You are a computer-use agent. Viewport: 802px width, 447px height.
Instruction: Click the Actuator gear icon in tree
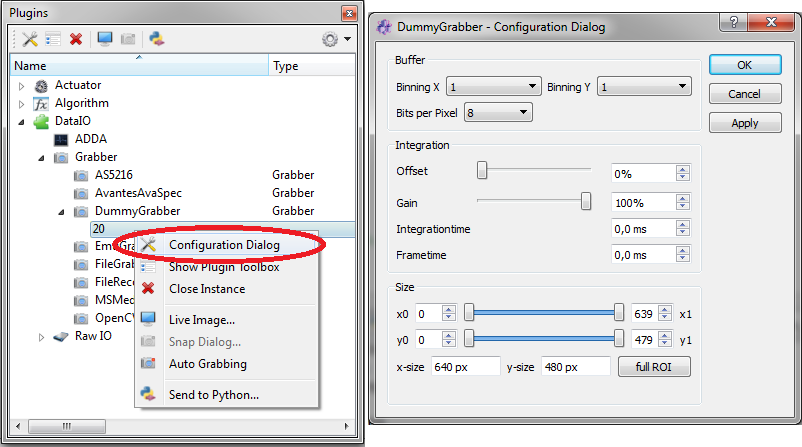point(41,86)
